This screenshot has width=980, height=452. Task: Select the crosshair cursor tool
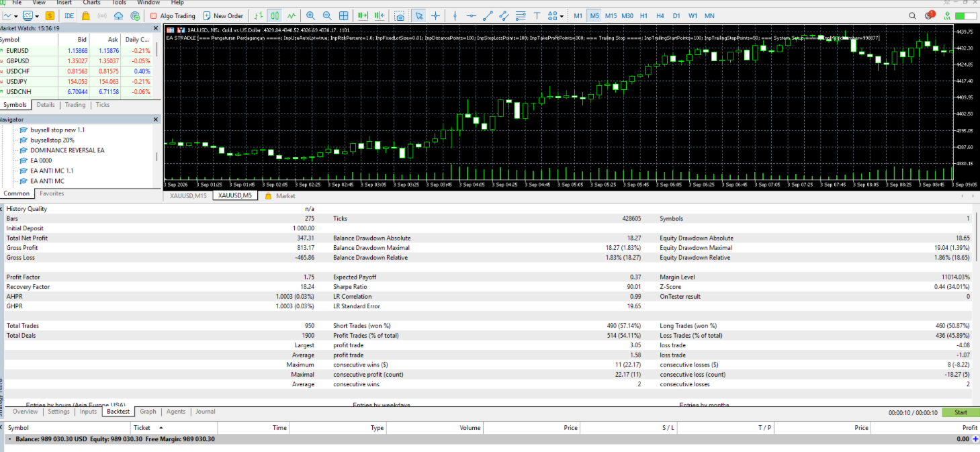click(436, 15)
